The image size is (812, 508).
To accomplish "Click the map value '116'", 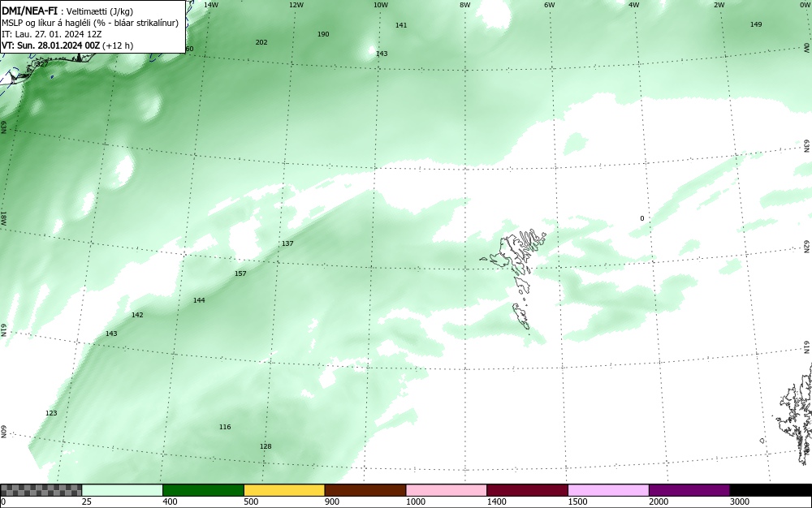I will 225,428.
